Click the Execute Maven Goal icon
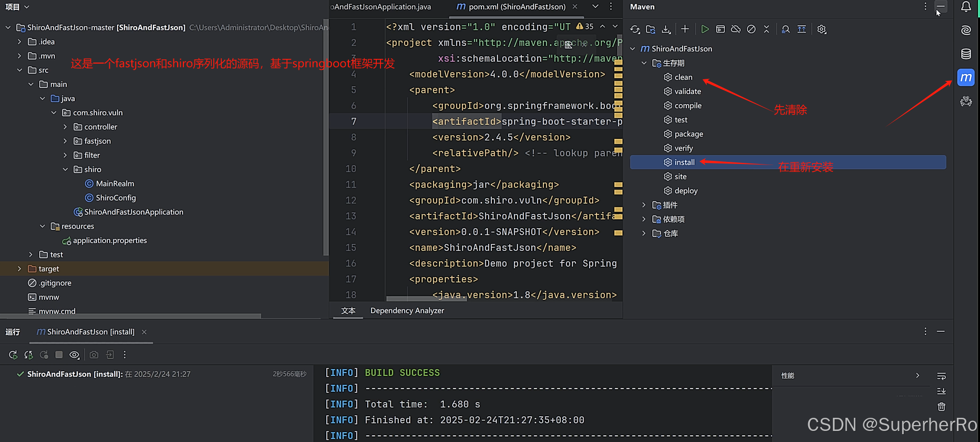980x442 pixels. click(720, 29)
